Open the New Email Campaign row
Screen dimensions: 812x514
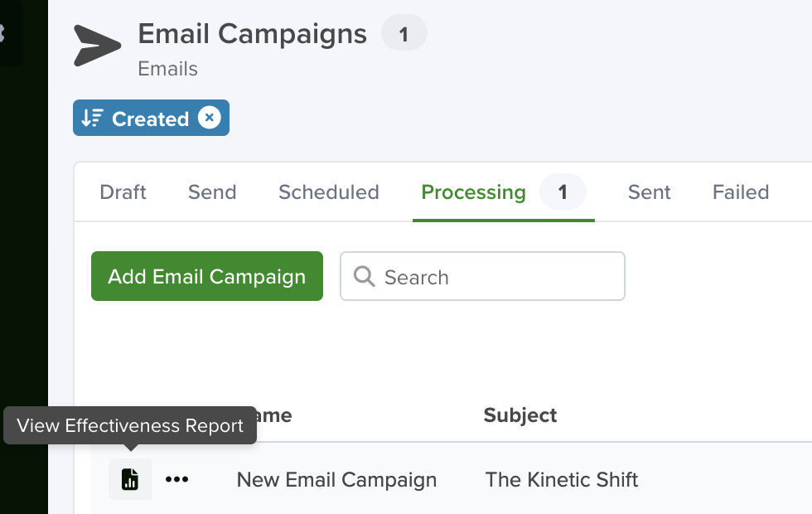pyautogui.click(x=336, y=479)
